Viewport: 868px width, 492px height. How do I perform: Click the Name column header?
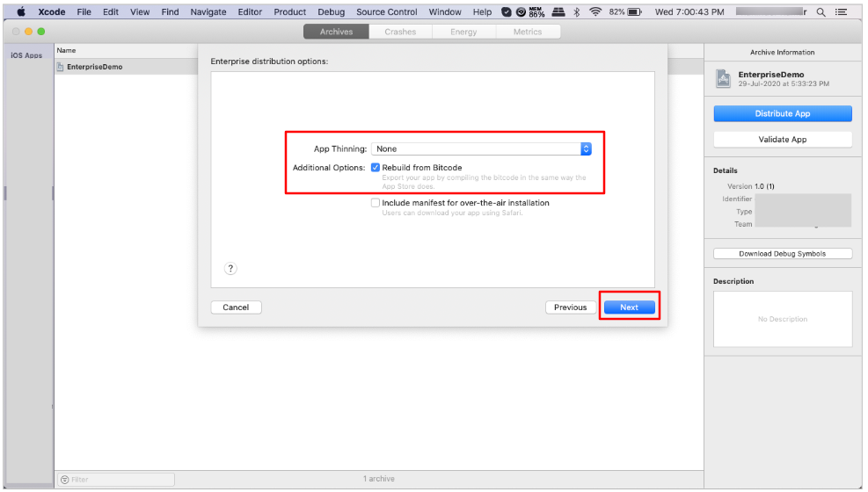[x=67, y=50]
